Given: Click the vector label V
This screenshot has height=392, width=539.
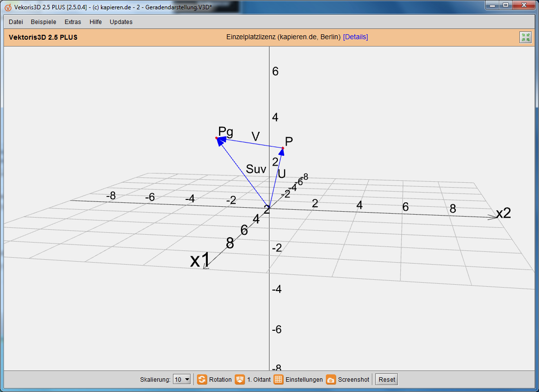Looking at the screenshot, I should point(255,137).
